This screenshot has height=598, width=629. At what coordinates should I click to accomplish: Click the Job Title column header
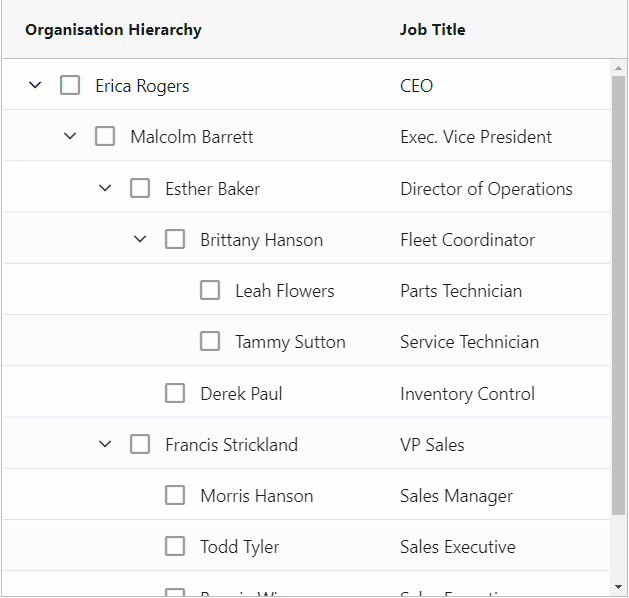[433, 30]
